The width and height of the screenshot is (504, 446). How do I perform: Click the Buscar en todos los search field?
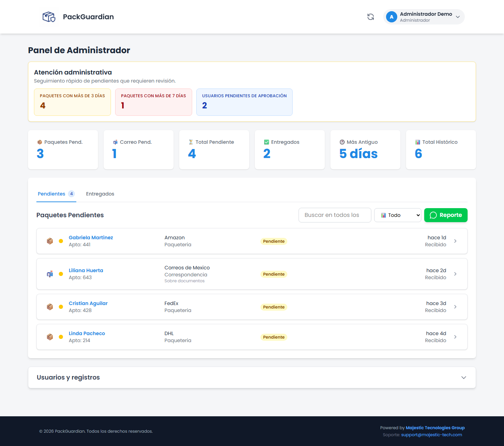click(x=335, y=215)
